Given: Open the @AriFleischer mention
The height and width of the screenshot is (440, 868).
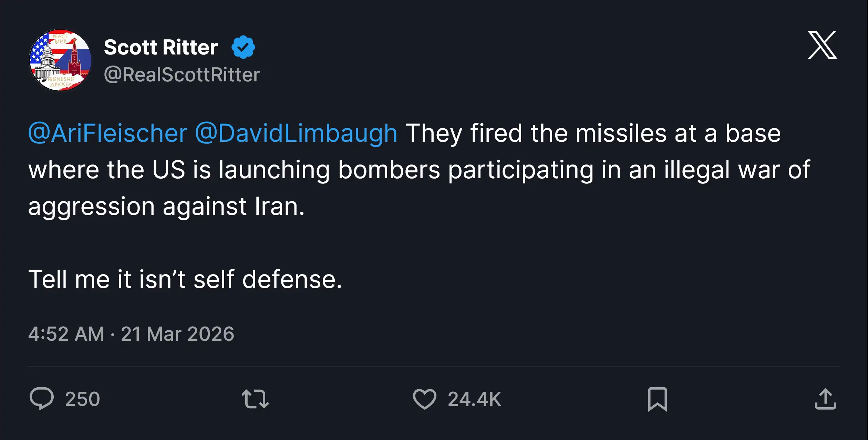Looking at the screenshot, I should 108,133.
